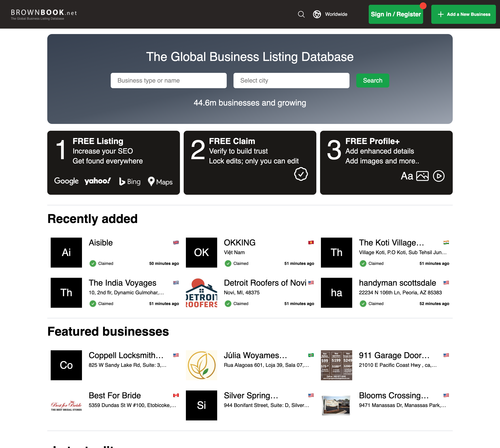The height and width of the screenshot is (448, 500).
Task: Click the Google logo in FREE Listing card
Action: click(66, 181)
